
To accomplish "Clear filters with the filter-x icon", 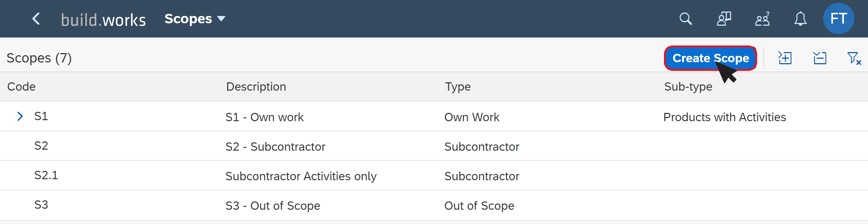I will pyautogui.click(x=854, y=58).
